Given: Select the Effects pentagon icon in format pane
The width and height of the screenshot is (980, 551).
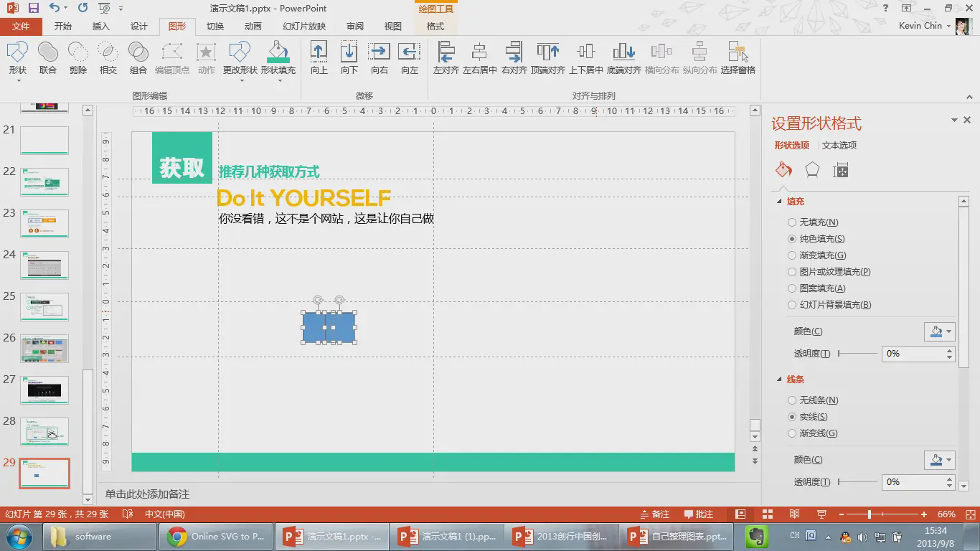Looking at the screenshot, I should (x=811, y=170).
